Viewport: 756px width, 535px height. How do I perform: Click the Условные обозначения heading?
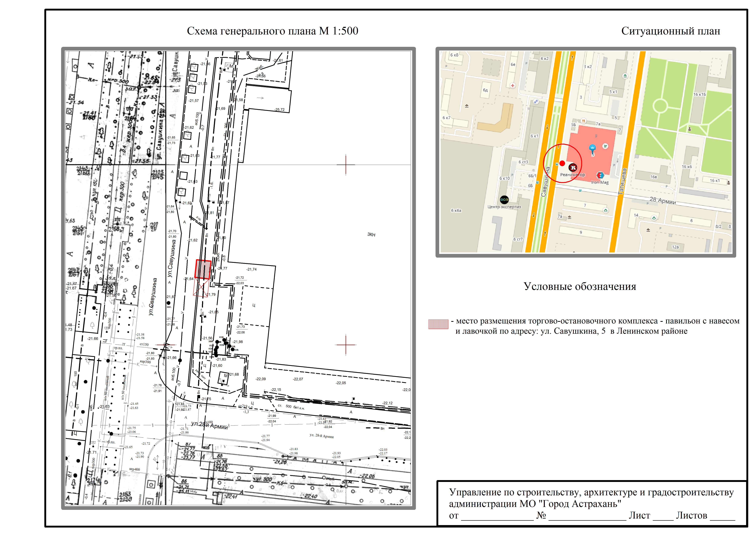(580, 286)
